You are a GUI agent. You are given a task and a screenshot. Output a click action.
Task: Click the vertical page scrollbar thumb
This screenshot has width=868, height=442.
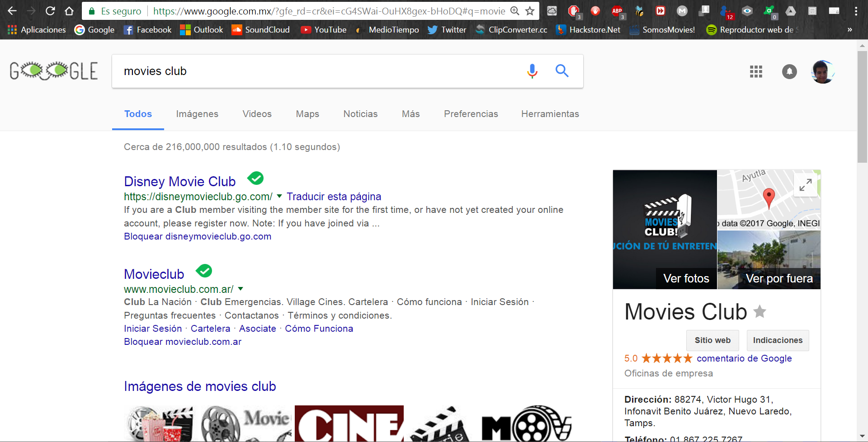tap(862, 107)
